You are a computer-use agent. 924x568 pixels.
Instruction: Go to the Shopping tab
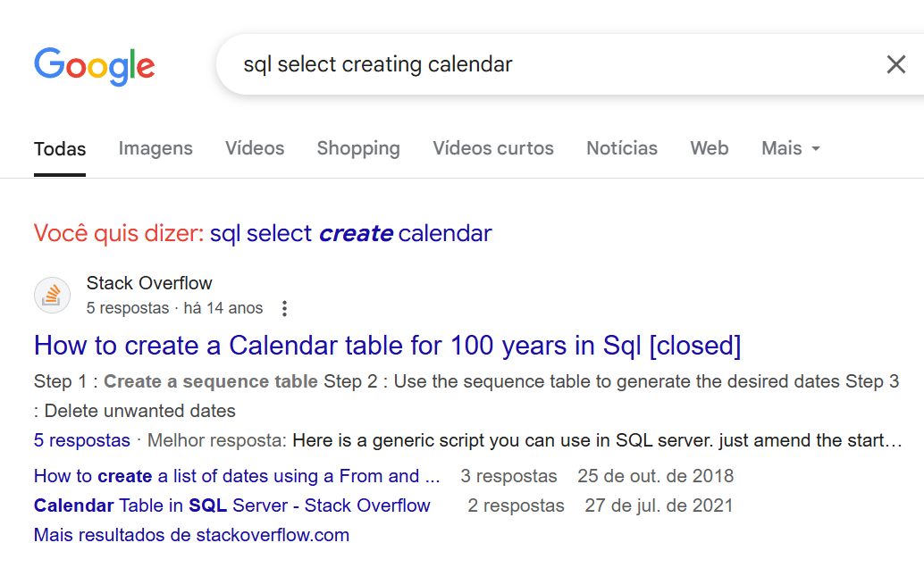358,148
